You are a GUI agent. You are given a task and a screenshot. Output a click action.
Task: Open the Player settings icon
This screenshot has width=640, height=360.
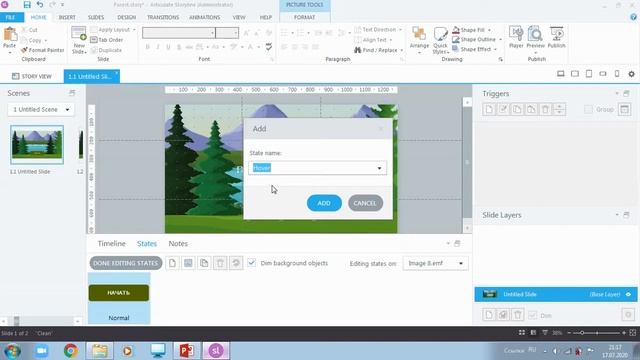(516, 33)
